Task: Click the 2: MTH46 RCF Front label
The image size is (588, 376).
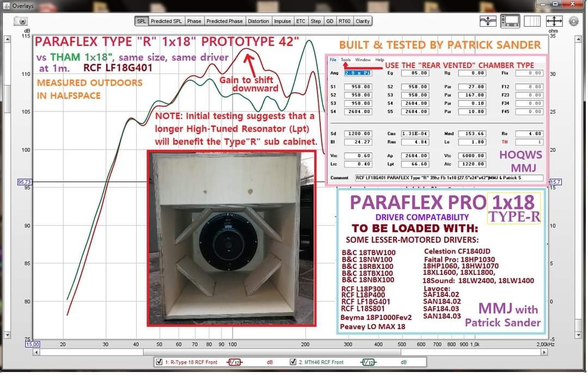Action: tap(321, 362)
